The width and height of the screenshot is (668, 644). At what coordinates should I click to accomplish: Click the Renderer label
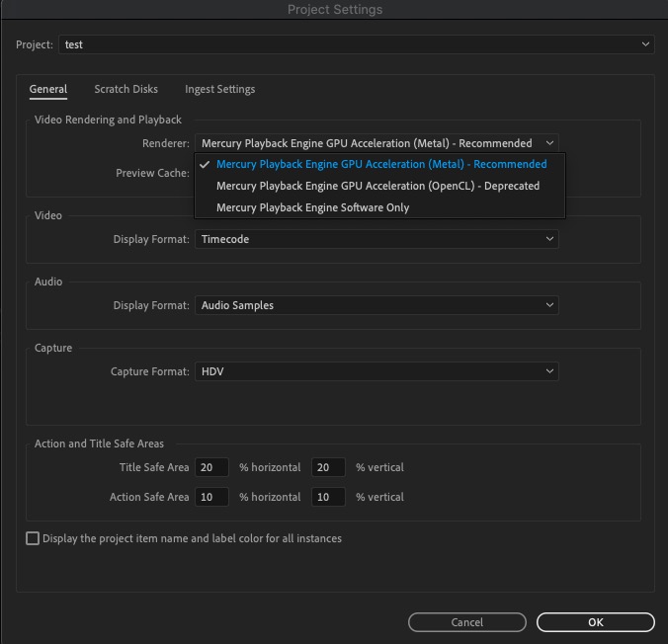166,143
